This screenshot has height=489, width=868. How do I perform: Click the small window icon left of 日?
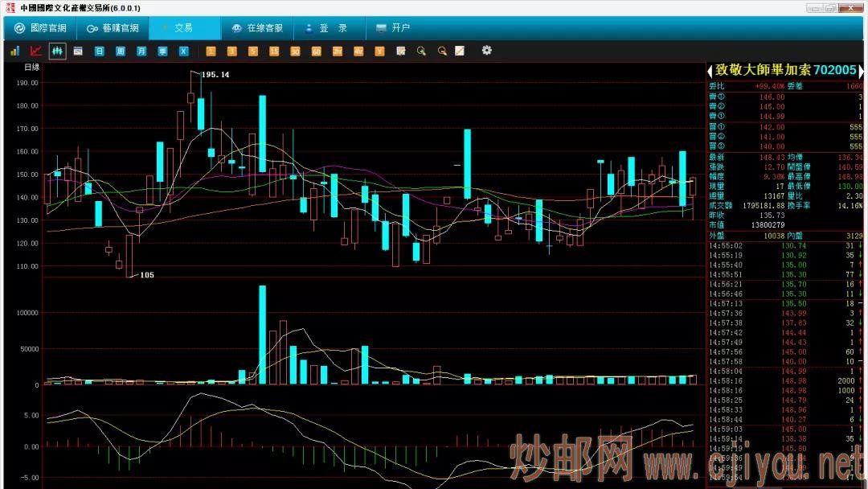point(78,51)
